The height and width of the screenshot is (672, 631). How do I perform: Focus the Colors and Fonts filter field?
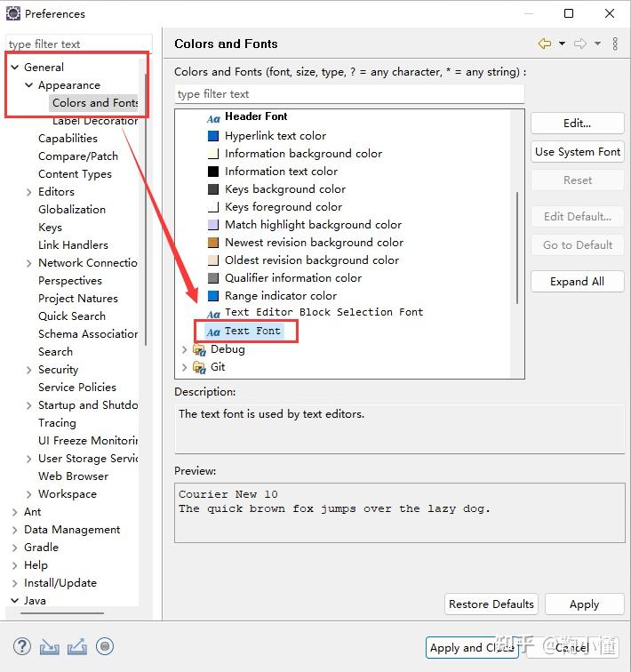coord(349,94)
